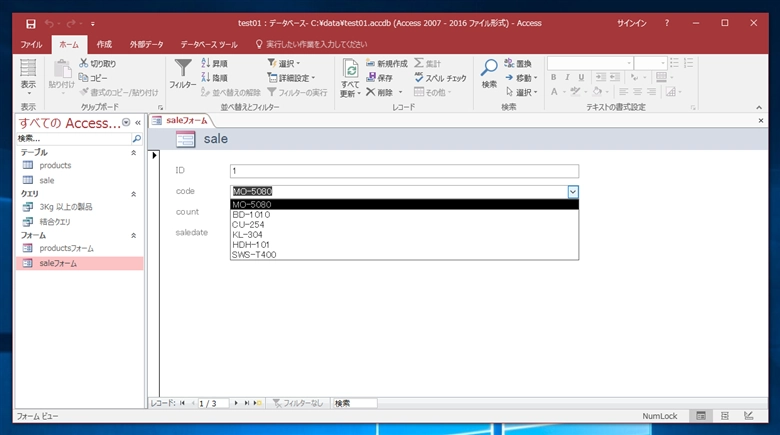The image size is (780, 435).
Task: Click Refresh All (すべて更新) icon
Action: coord(350,69)
